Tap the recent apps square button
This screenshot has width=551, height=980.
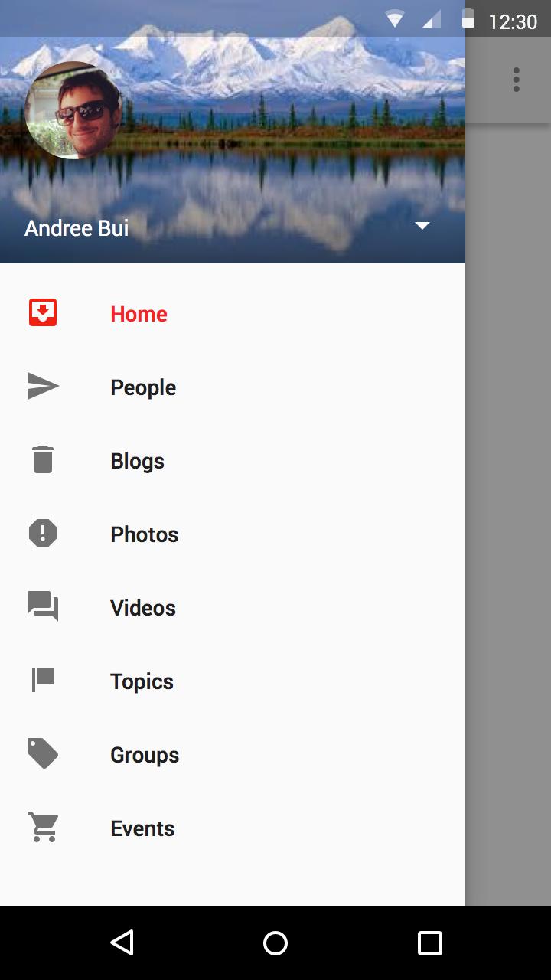(429, 942)
